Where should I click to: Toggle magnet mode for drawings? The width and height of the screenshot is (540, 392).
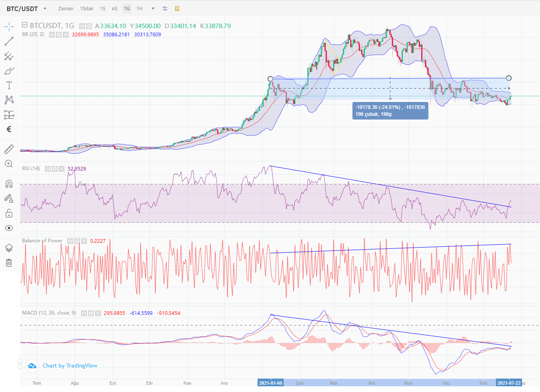pyautogui.click(x=9, y=184)
